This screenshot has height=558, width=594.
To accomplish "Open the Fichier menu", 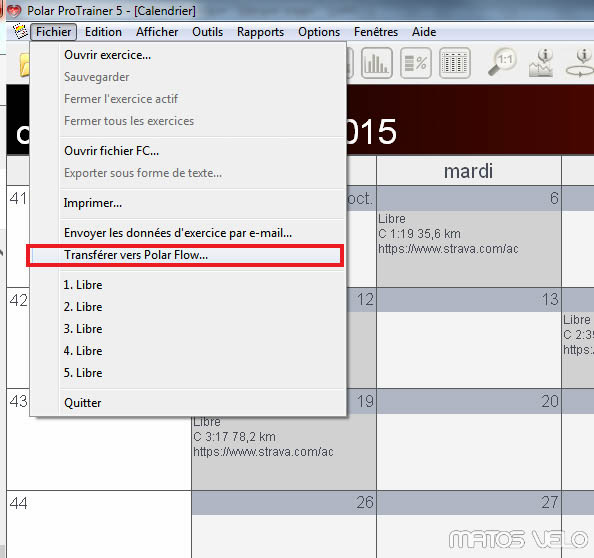I will (53, 32).
